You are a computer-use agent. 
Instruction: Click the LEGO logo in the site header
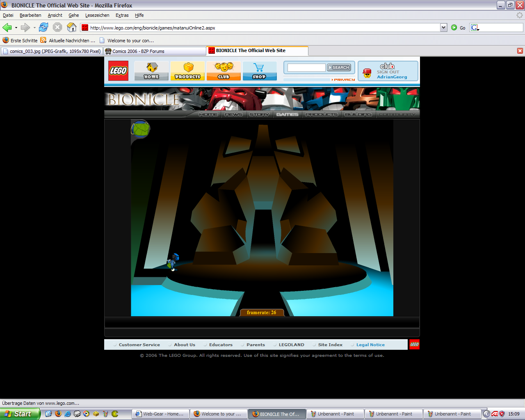tap(118, 71)
